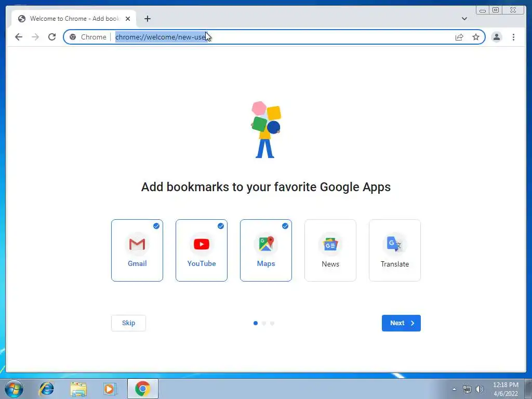Viewport: 532px width, 399px height.
Task: Click the Next button
Action: pyautogui.click(x=401, y=323)
